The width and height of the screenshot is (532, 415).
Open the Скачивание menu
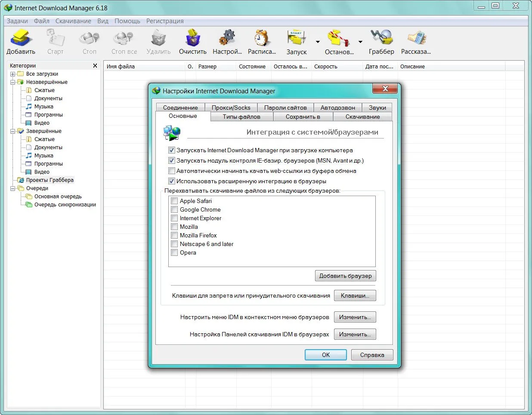[73, 21]
